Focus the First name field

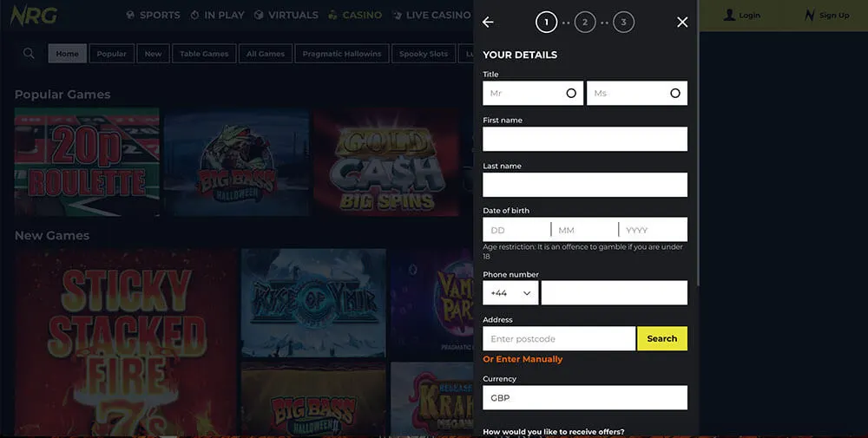tap(584, 139)
